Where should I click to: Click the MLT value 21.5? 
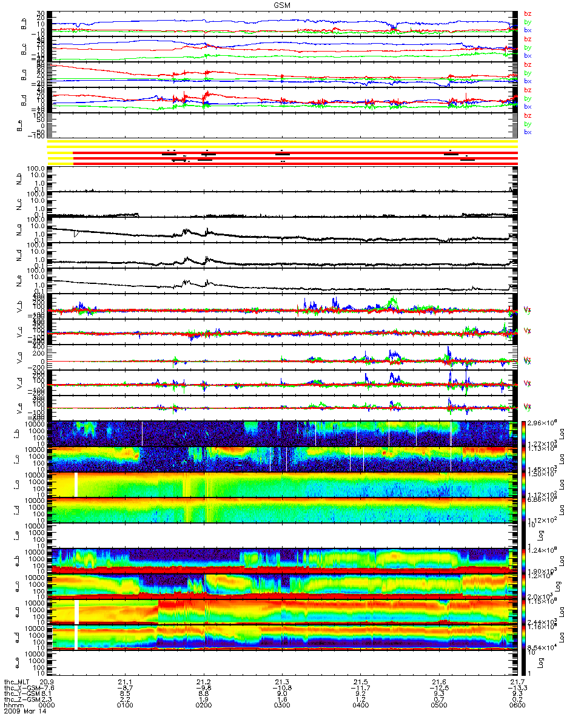[360, 681]
